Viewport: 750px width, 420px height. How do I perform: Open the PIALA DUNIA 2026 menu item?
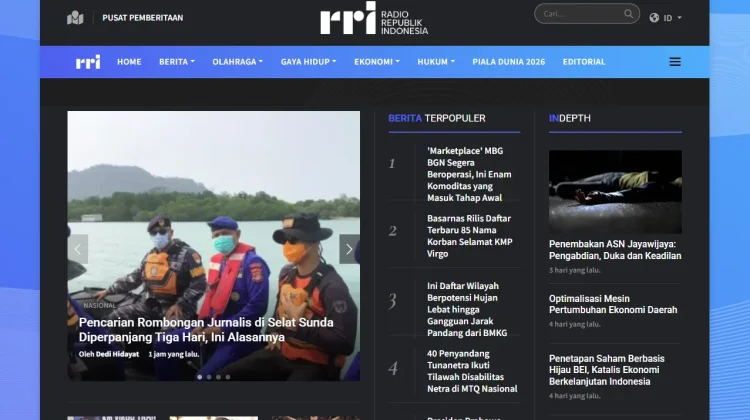[x=508, y=62]
